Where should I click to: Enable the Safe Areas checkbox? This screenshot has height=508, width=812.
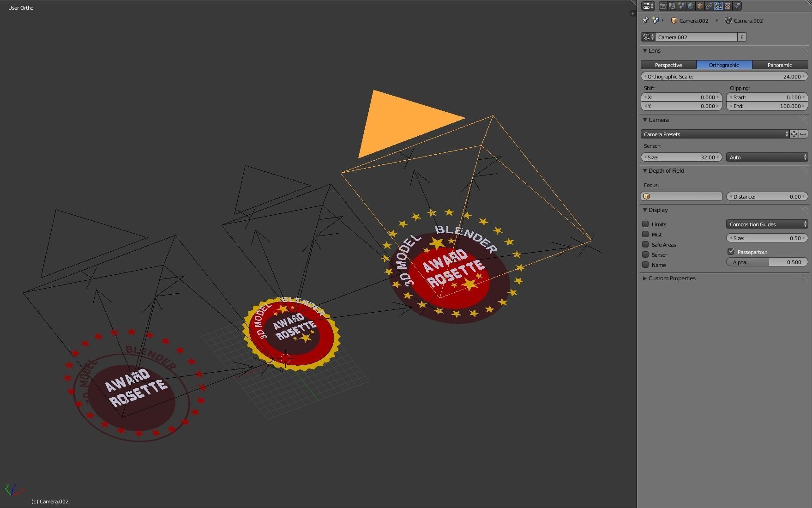click(x=645, y=244)
